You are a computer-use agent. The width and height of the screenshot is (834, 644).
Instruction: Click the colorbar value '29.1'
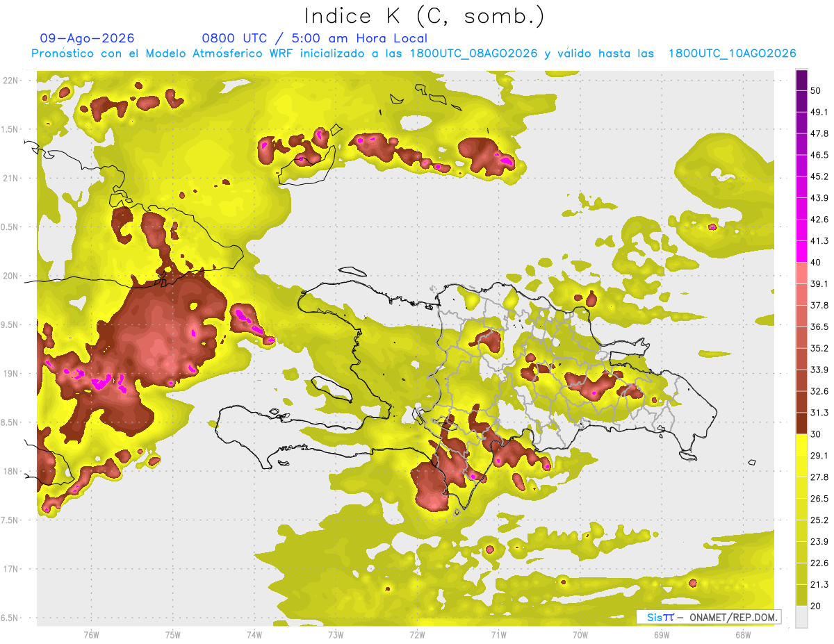(819, 455)
